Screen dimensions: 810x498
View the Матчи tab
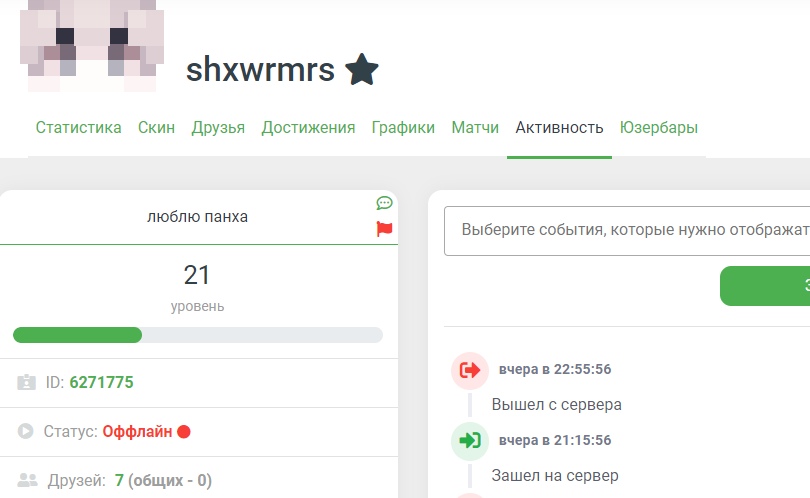click(475, 128)
